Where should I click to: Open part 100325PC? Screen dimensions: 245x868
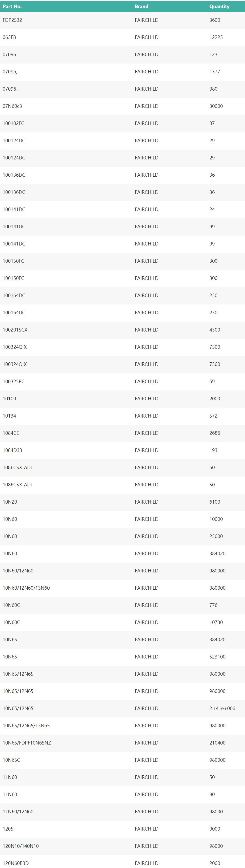click(x=13, y=381)
